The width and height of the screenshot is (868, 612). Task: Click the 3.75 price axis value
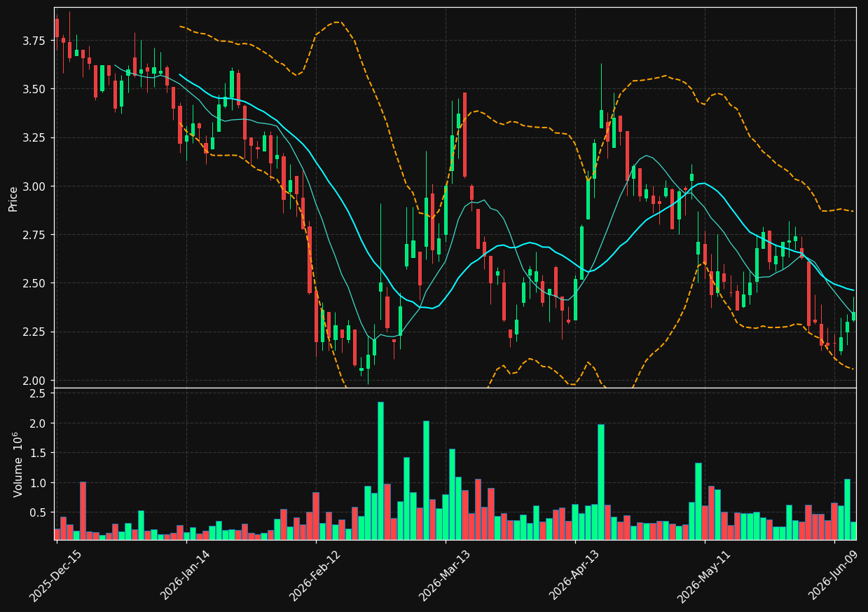[35, 41]
